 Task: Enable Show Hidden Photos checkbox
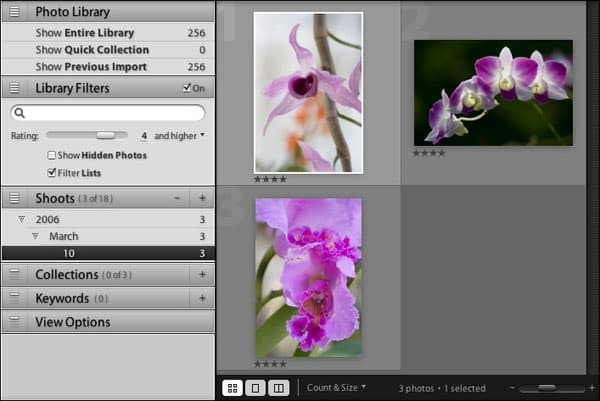point(51,155)
